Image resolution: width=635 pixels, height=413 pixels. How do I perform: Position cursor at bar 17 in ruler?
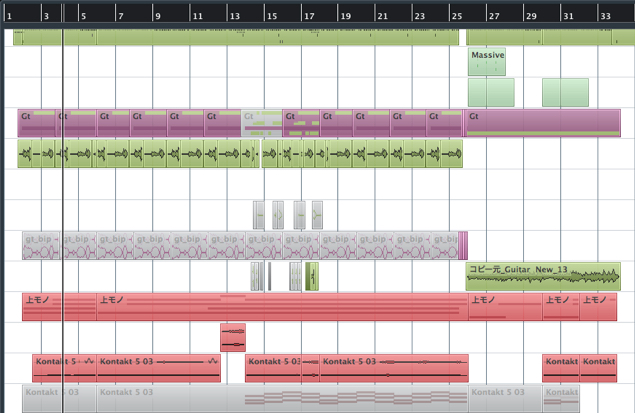click(309, 16)
